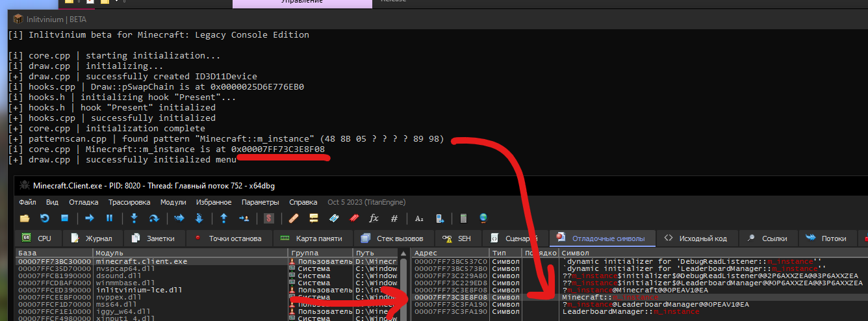Viewport: 868px width, 321px height.
Task: Run the program with the arrow icon
Action: pyautogui.click(x=90, y=218)
